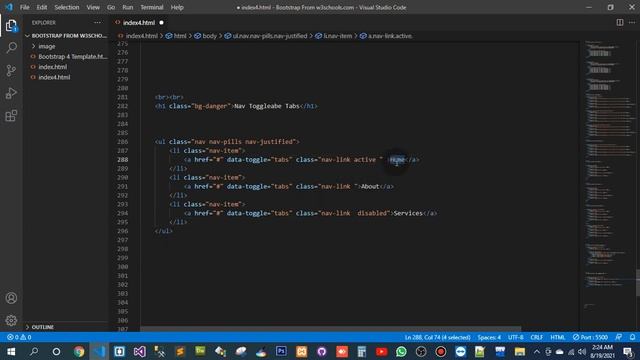Image resolution: width=640 pixels, height=360 pixels.
Task: Click the 'About' text on line 291
Action: point(370,187)
